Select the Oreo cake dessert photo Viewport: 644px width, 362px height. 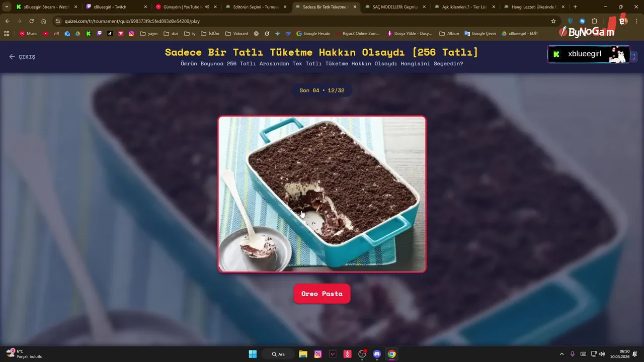[322, 194]
